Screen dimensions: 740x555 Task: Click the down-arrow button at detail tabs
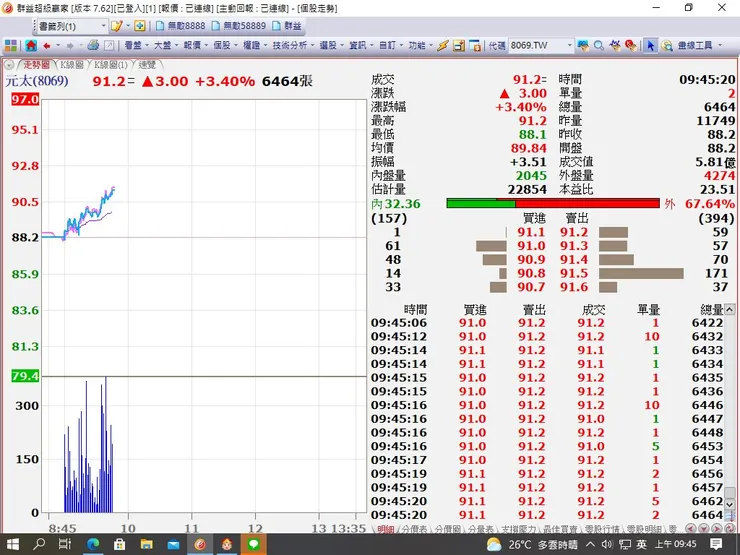[x=703, y=529]
